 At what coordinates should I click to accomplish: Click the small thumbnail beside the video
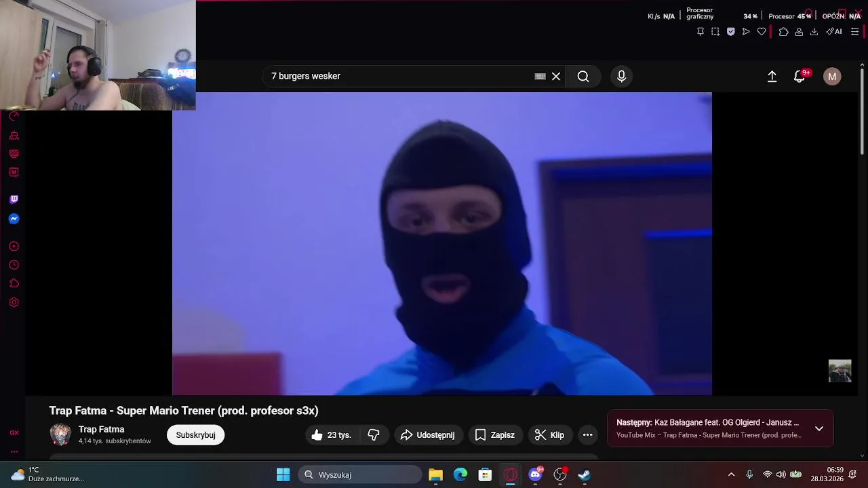coord(840,371)
